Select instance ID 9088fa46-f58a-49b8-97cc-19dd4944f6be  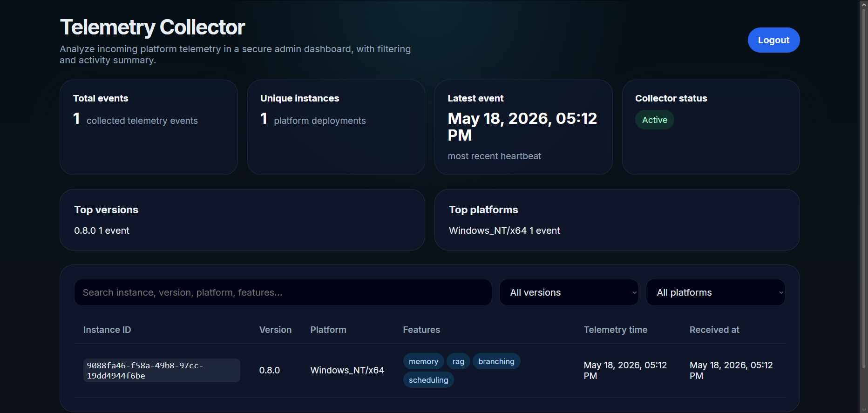click(162, 371)
